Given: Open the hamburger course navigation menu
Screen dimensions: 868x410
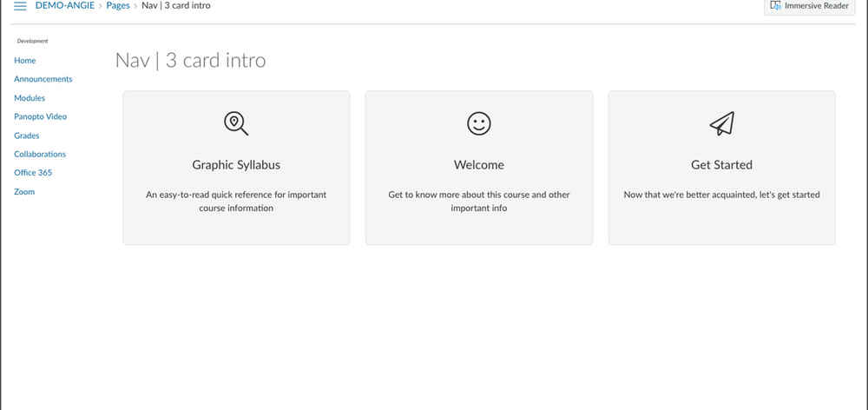Looking at the screenshot, I should 20,6.
